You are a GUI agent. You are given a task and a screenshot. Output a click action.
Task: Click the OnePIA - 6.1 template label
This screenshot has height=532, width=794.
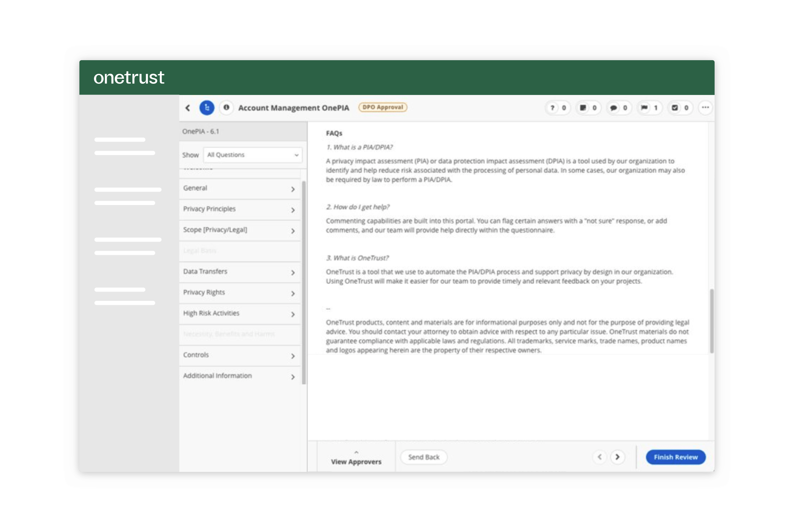[x=200, y=131]
